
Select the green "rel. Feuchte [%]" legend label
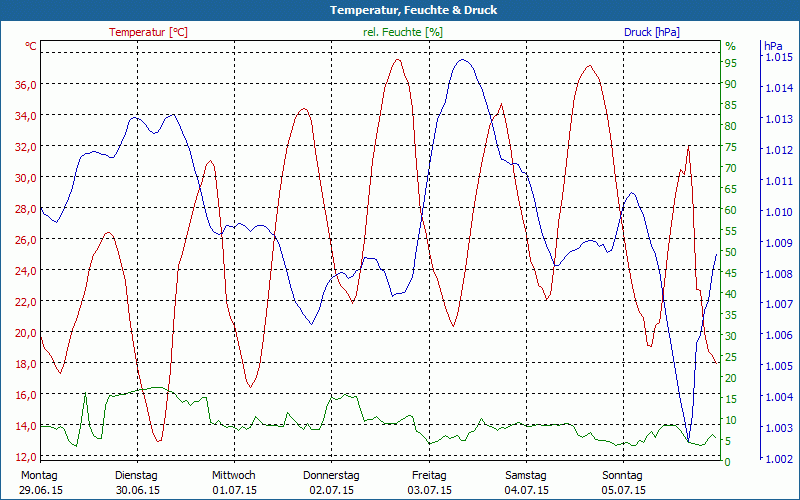pyautogui.click(x=402, y=32)
